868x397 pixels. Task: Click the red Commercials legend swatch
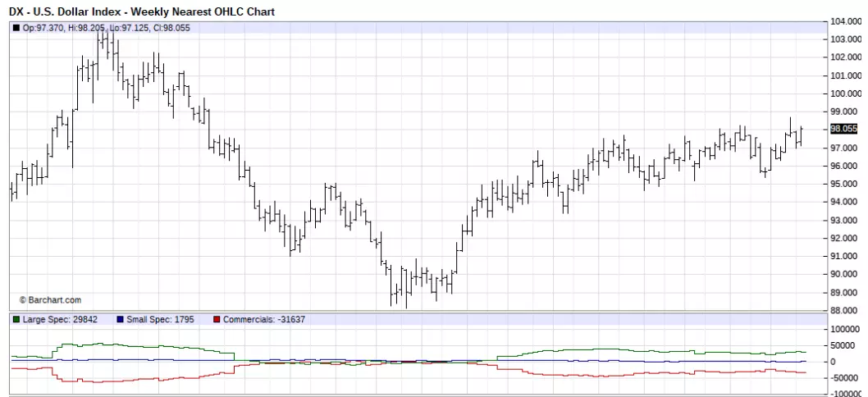coord(217,319)
